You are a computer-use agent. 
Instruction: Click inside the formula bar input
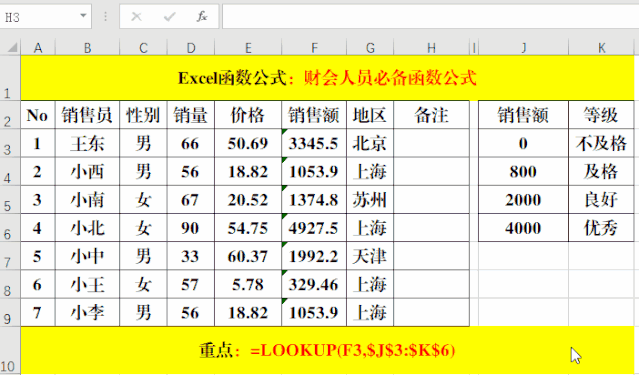click(x=430, y=17)
